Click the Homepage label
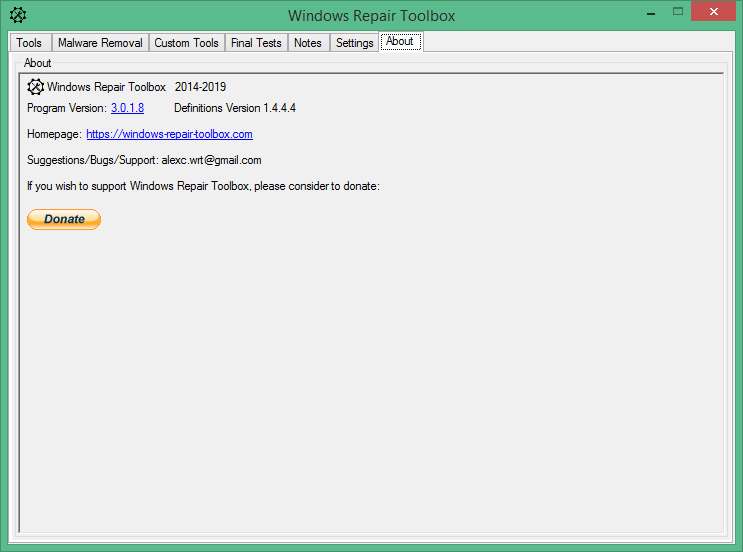743x552 pixels. pos(54,134)
